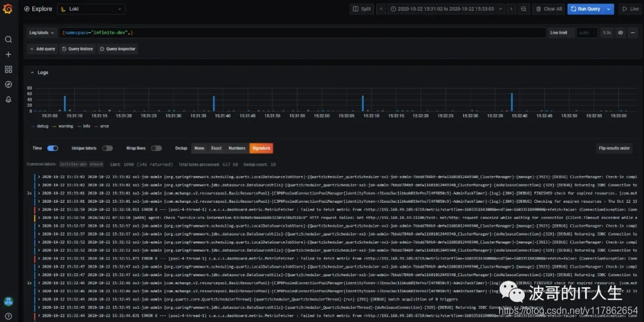Open the help question mark icon
The width and height of the screenshot is (644, 322).
tap(8, 317)
